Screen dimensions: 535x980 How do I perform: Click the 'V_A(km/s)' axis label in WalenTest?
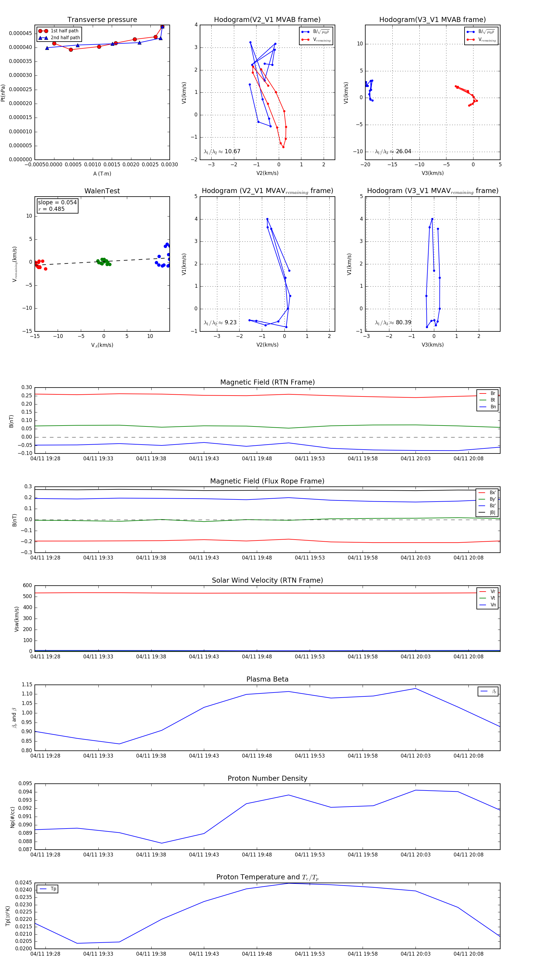(102, 345)
